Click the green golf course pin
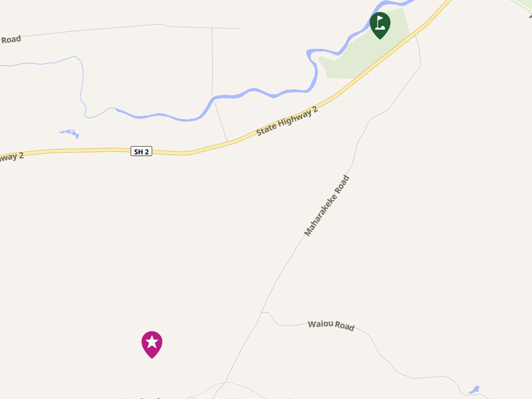The image size is (532, 399). tap(380, 25)
